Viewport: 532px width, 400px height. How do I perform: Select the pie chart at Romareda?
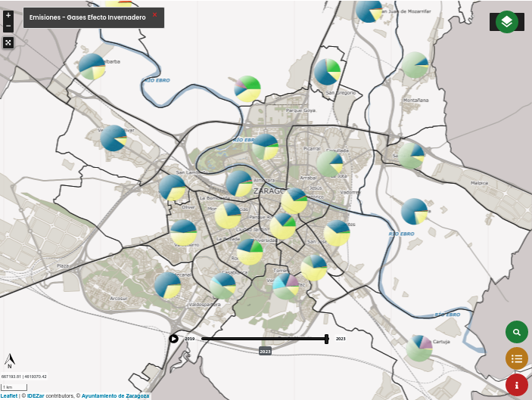click(x=250, y=252)
